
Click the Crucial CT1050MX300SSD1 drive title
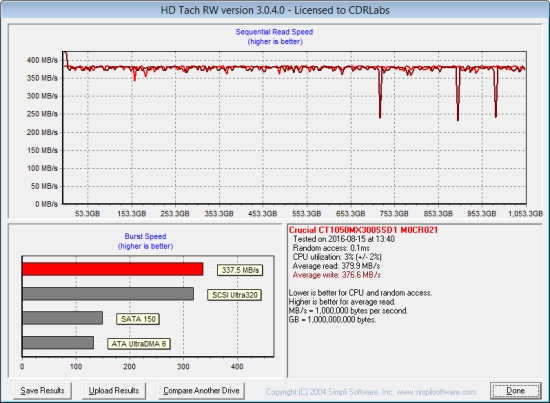[x=363, y=230]
